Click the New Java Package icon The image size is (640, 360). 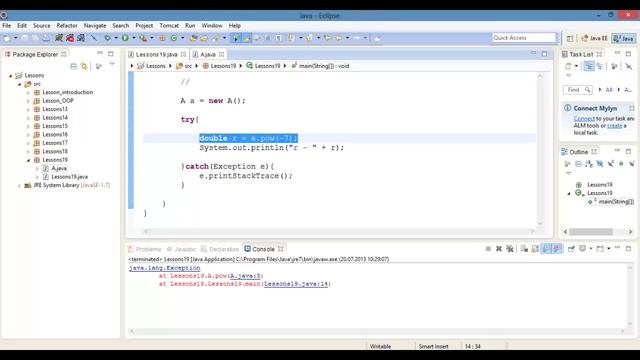pos(162,38)
